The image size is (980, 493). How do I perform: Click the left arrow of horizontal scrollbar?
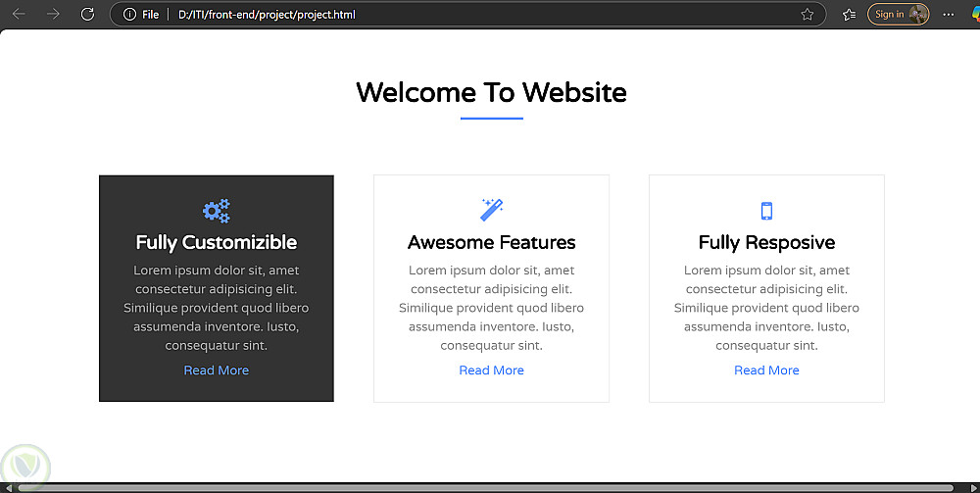[x=8, y=488]
